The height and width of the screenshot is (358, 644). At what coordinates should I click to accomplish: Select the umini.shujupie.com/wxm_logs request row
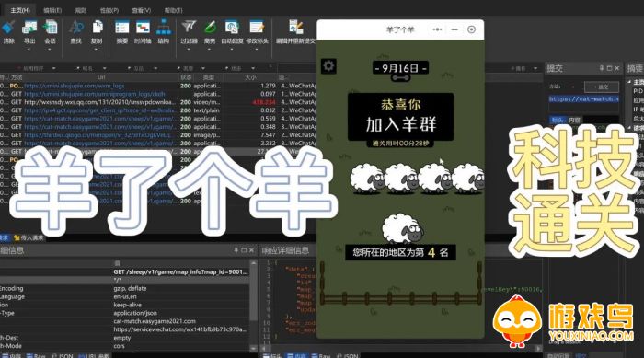(x=158, y=86)
